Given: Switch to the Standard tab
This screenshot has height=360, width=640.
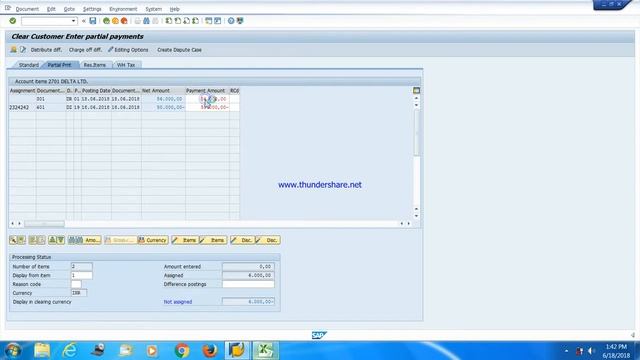Looking at the screenshot, I should (x=29, y=65).
